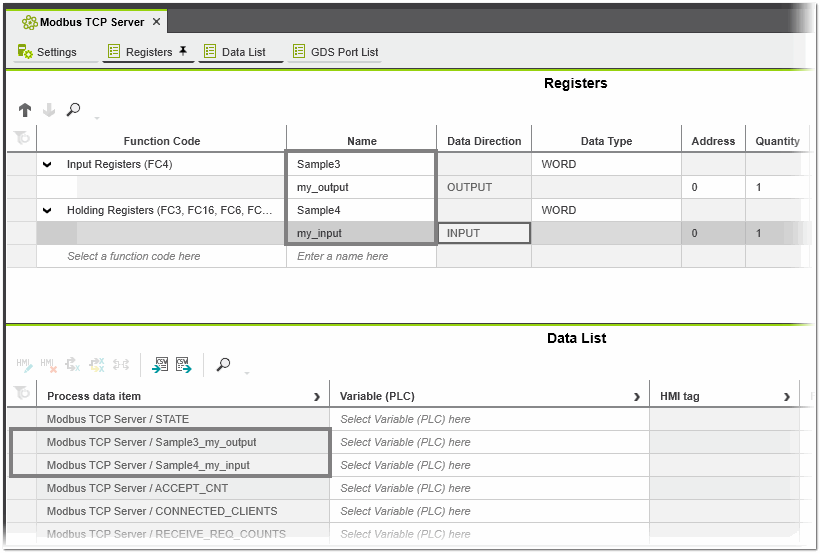Viewport: 820px width, 553px height.
Task: Open search in the Data List toolbar
Action: pyautogui.click(x=223, y=365)
